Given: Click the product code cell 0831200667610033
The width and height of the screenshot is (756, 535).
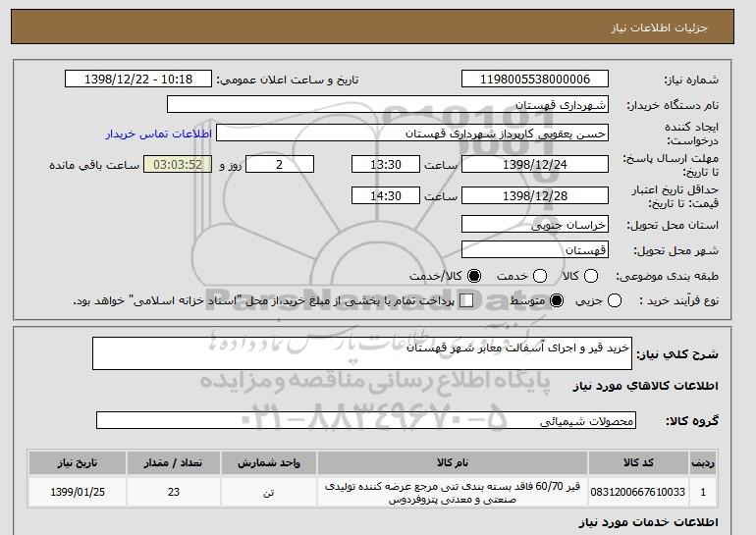Looking at the screenshot, I should point(638,492).
